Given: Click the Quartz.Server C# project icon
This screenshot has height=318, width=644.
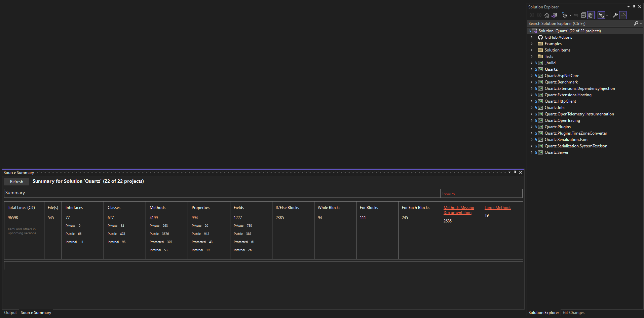Looking at the screenshot, I should click(540, 152).
